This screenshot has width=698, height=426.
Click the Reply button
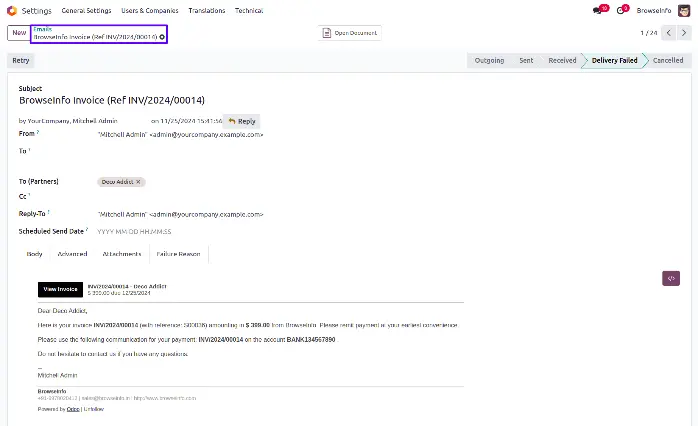[x=241, y=121]
